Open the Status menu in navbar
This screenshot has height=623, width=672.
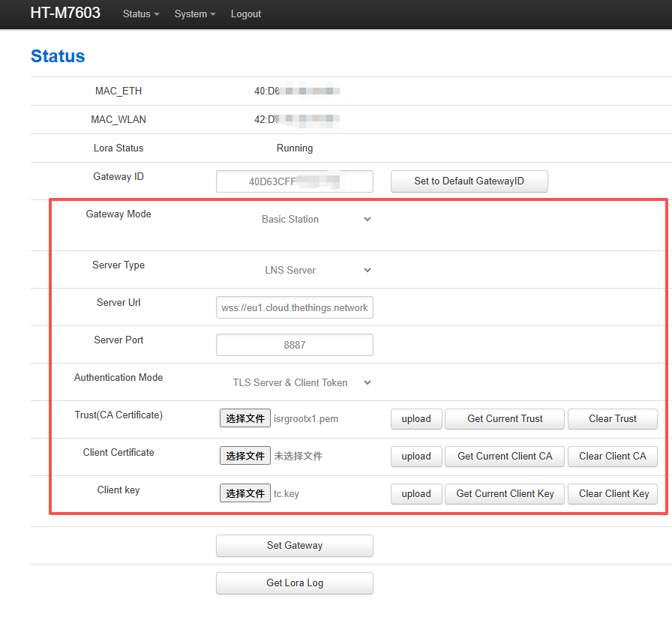click(141, 14)
